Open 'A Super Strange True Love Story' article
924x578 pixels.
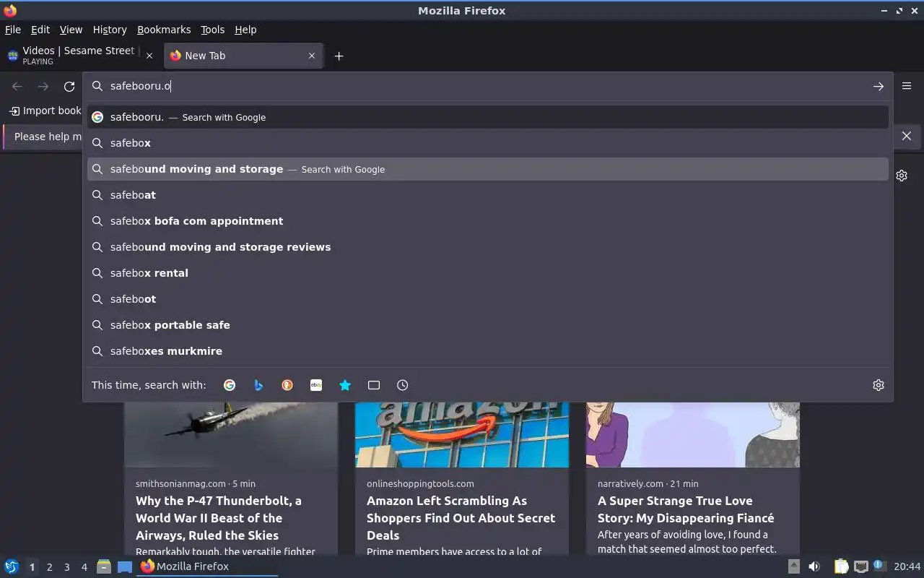(x=686, y=509)
